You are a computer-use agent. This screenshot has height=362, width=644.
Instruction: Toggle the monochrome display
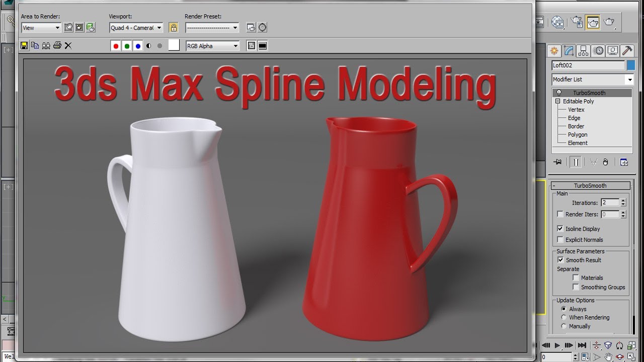tap(159, 46)
